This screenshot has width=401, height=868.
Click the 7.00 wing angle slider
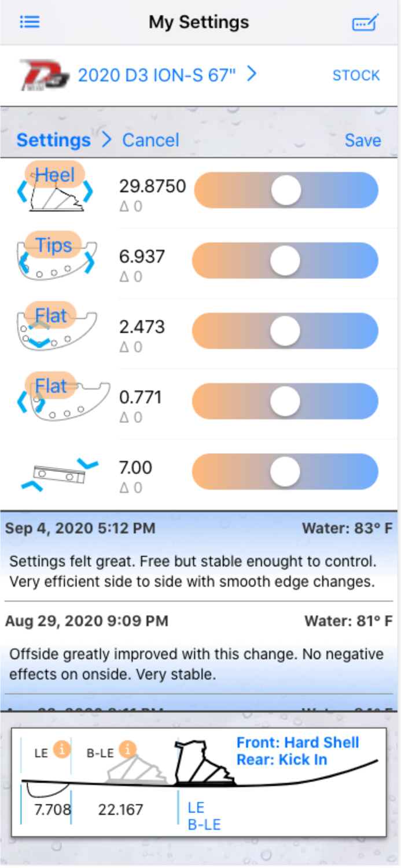coord(285,472)
